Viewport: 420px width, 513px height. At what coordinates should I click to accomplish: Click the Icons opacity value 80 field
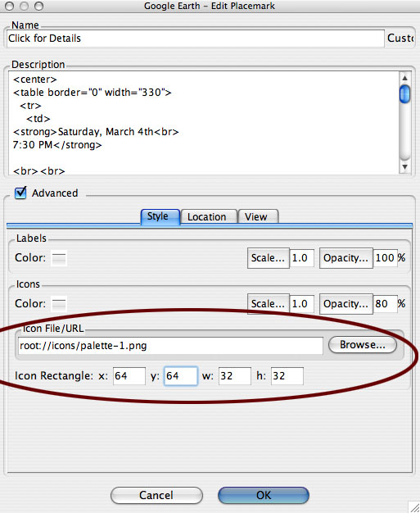click(386, 304)
